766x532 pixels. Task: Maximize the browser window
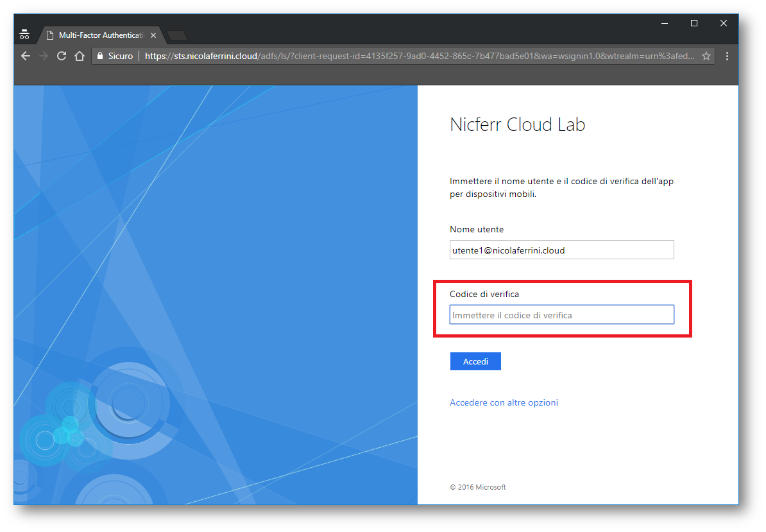pyautogui.click(x=694, y=23)
